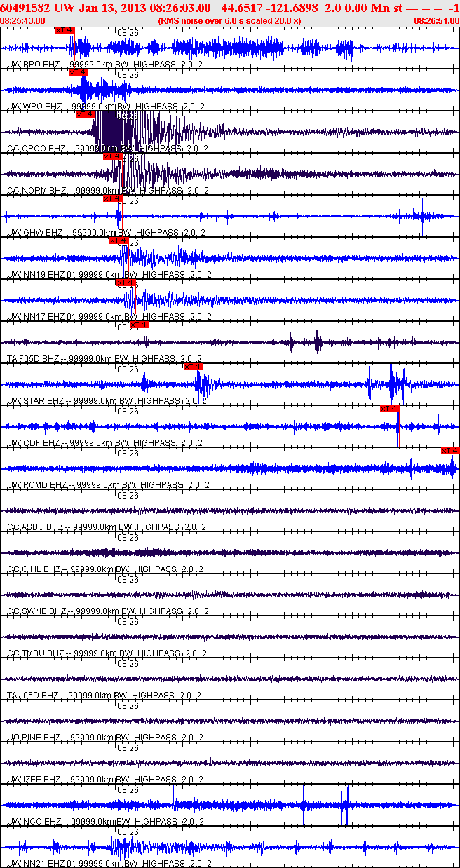Select the red pick flag on NORM trace
The height and width of the screenshot is (868, 460).
point(112,156)
